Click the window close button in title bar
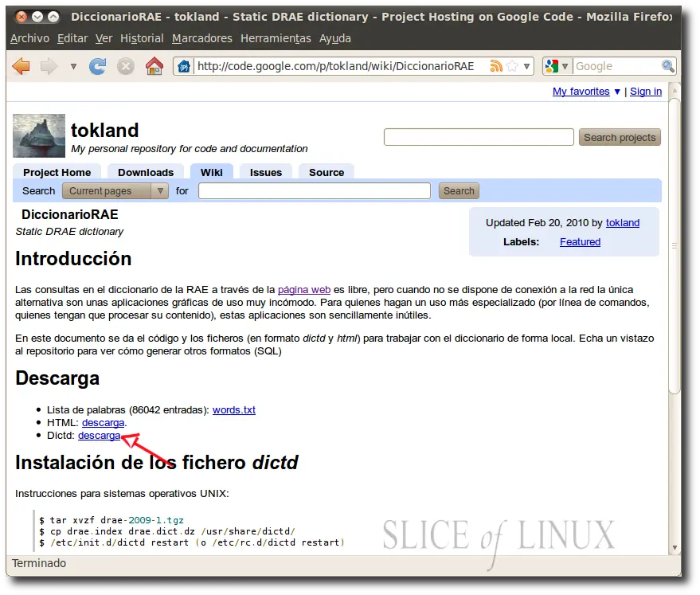The image size is (700, 595). (x=21, y=17)
